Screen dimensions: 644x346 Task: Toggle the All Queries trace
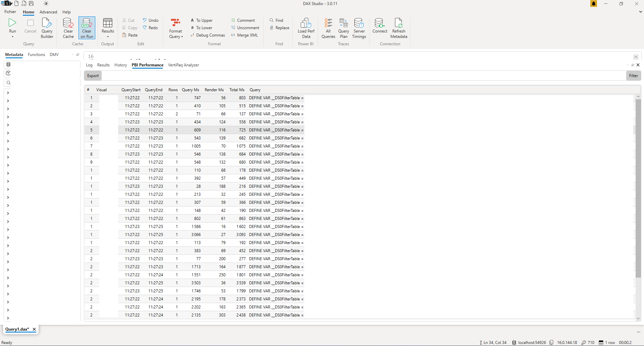[328, 28]
